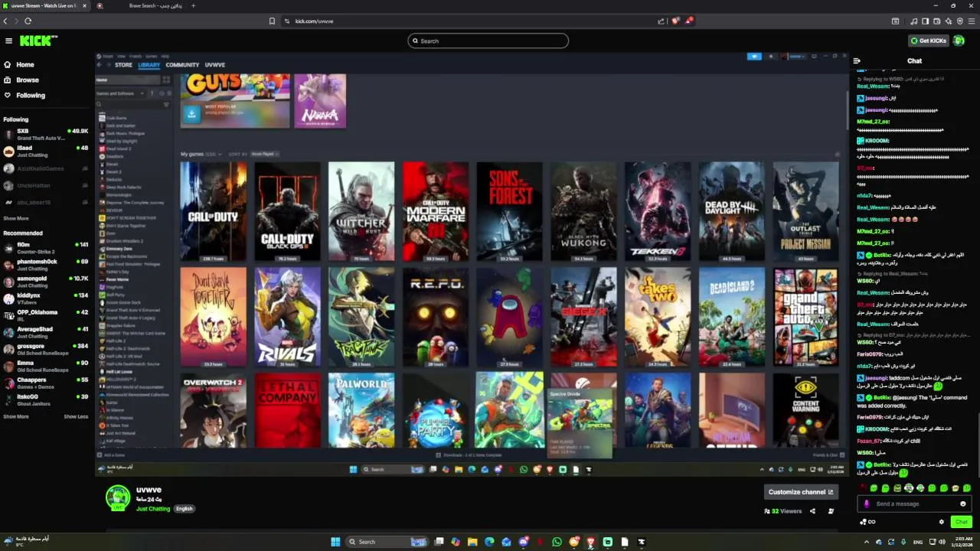Select The Witcher Wild Hunt cover
The image size is (980, 551).
[361, 211]
